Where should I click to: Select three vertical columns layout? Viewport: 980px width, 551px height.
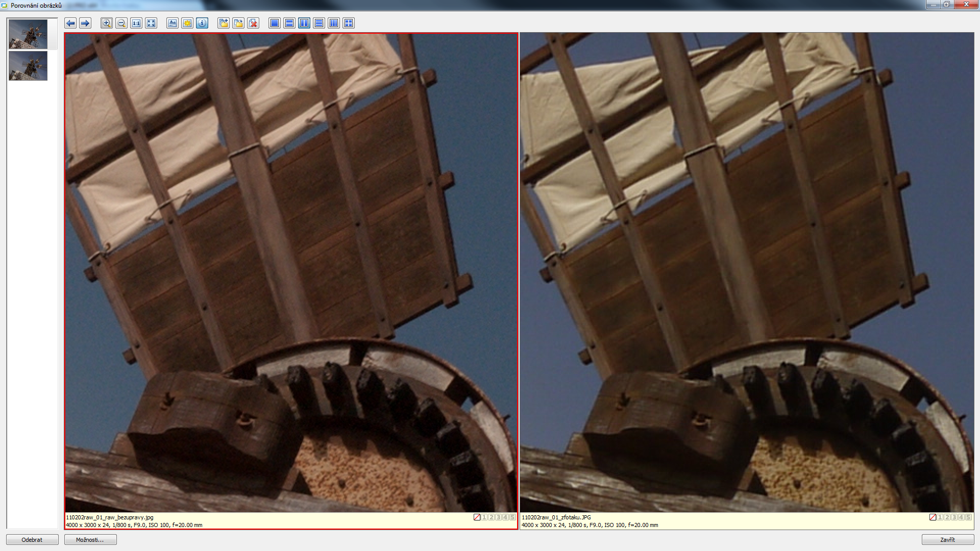pos(334,23)
